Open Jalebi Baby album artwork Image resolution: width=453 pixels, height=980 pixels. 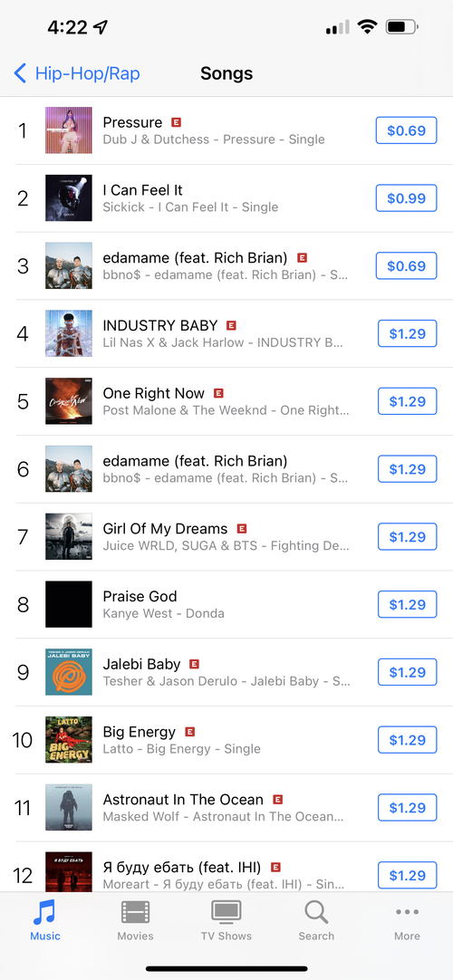click(69, 672)
